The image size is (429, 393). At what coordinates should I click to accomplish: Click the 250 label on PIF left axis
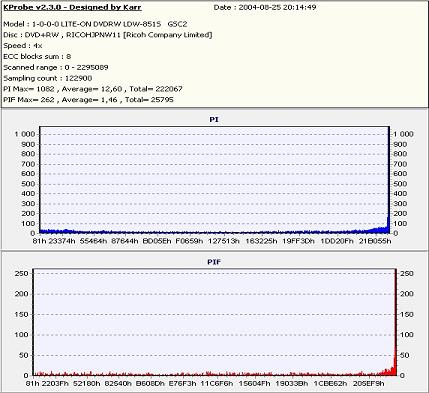click(21, 273)
